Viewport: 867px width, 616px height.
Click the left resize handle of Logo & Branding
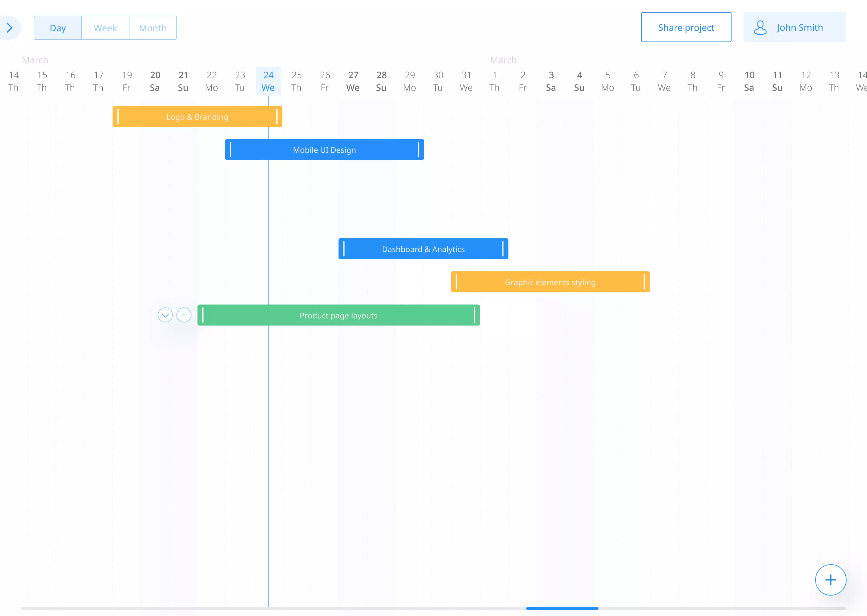point(118,116)
